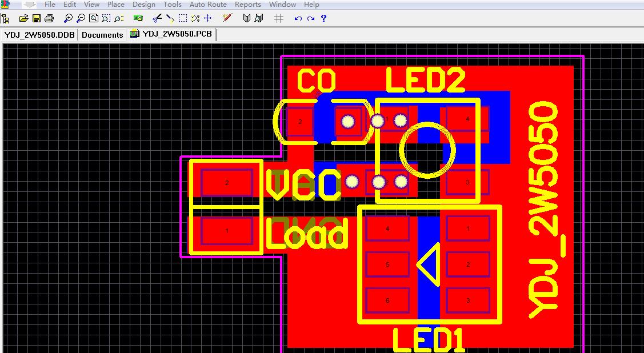Viewport: 644px width, 353px height.
Task: Open the Place menu
Action: 115,4
